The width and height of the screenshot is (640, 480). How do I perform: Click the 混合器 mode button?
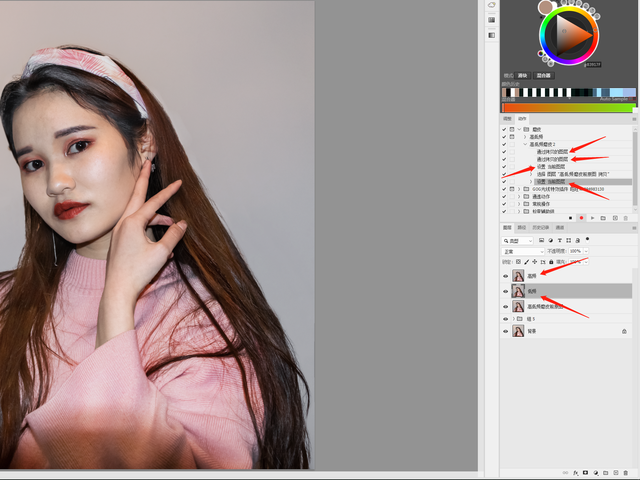[x=546, y=75]
